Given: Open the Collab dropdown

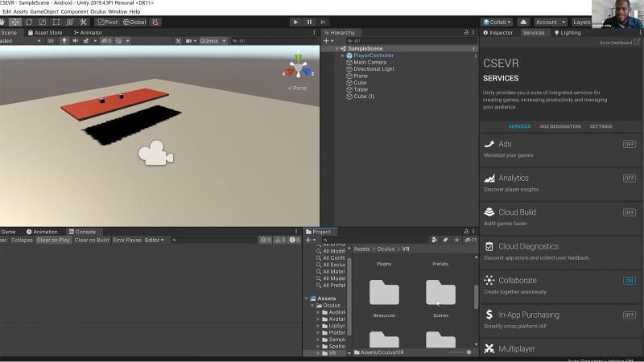Looking at the screenshot, I should (496, 23).
